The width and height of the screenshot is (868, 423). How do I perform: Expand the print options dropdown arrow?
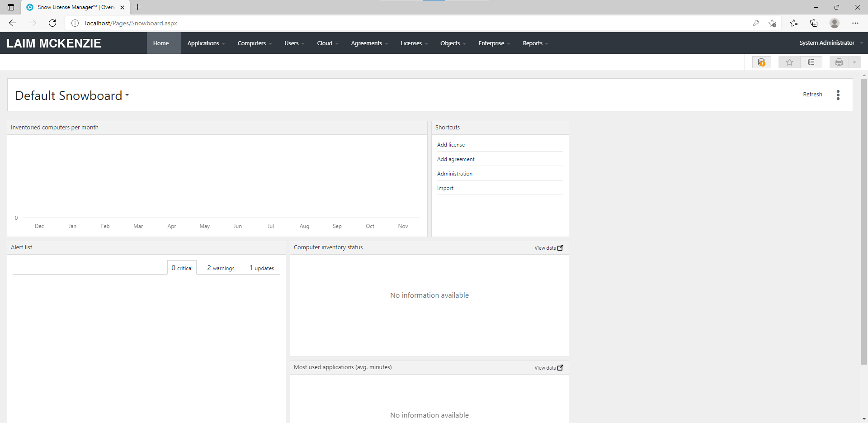pyautogui.click(x=854, y=62)
